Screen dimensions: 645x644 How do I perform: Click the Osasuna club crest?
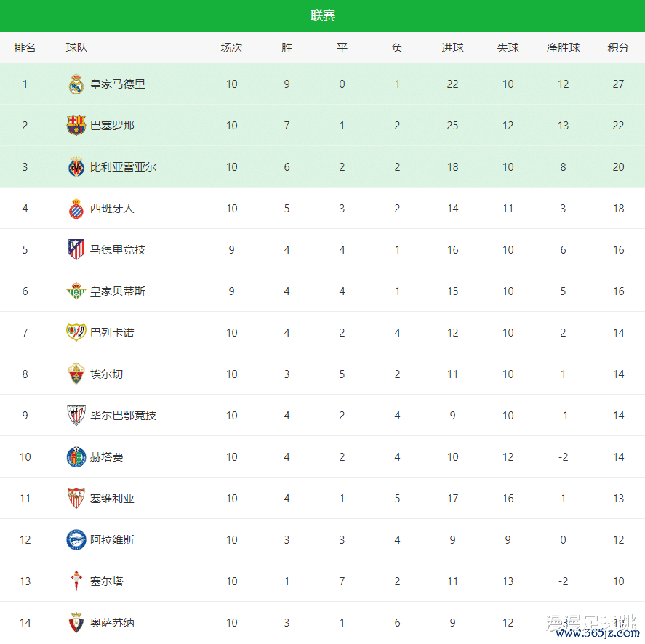coord(76,623)
